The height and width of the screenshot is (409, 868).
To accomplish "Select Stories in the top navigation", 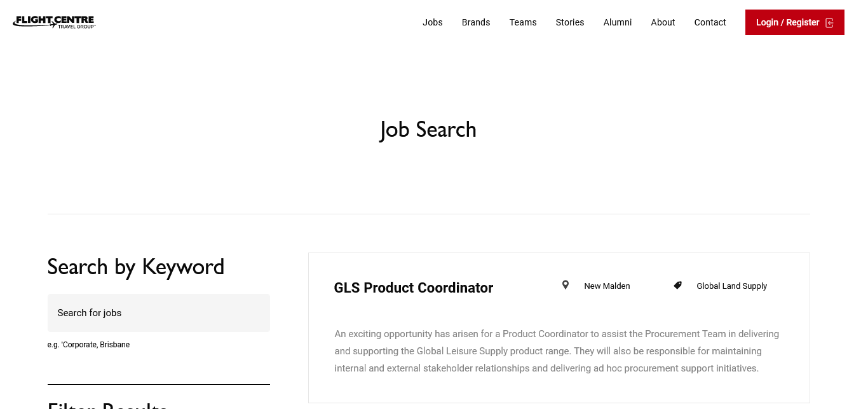I will (570, 22).
